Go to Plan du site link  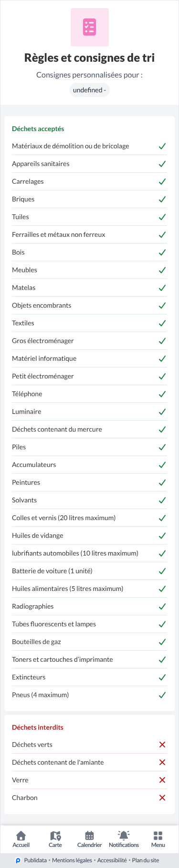click(x=146, y=860)
